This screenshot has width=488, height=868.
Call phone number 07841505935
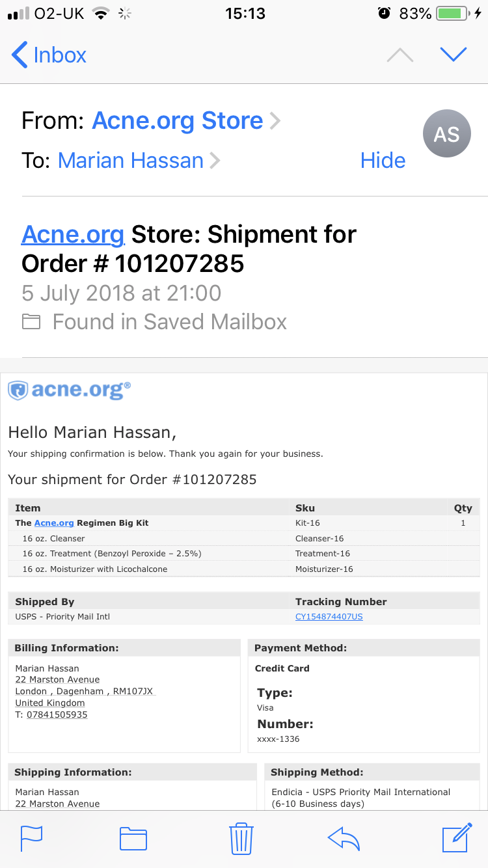click(57, 714)
